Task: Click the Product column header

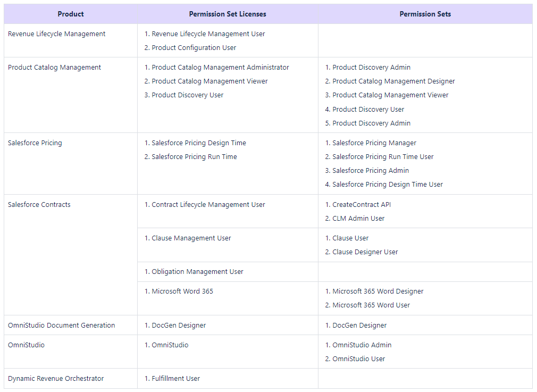Action: coord(71,14)
